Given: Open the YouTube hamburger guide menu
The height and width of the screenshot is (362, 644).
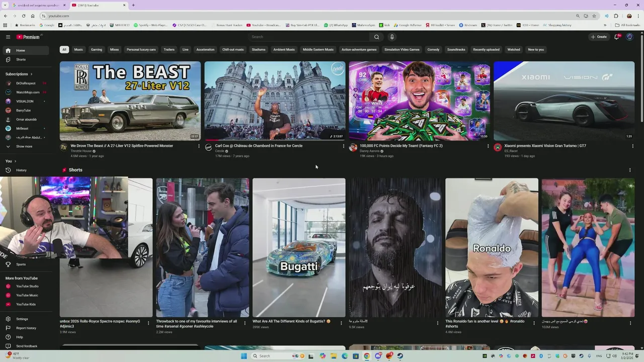Looking at the screenshot, I should [x=8, y=37].
